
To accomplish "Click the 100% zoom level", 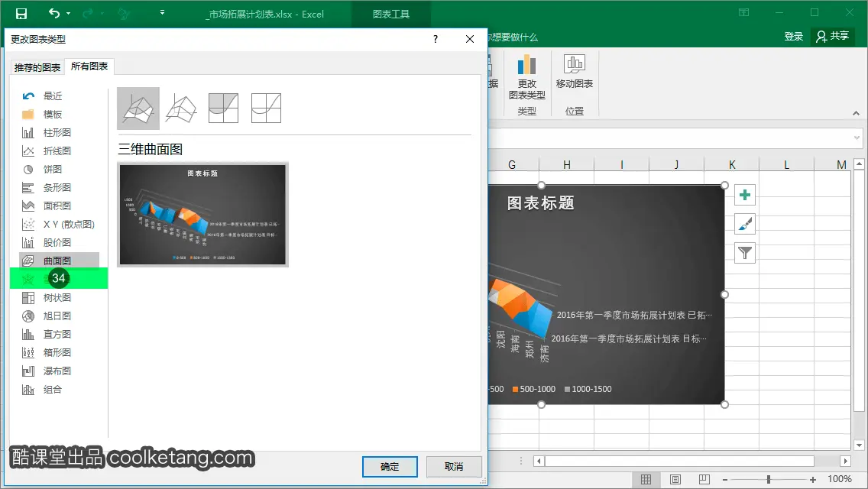I will click(839, 479).
